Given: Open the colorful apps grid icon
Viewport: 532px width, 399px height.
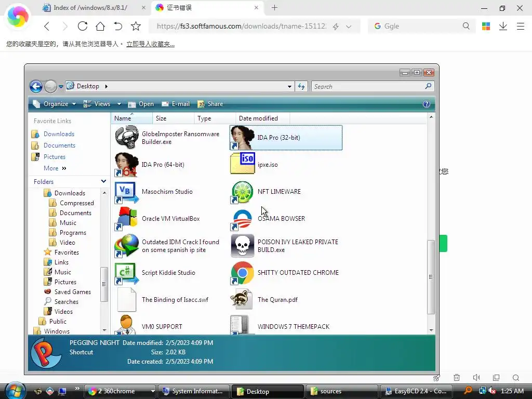Looking at the screenshot, I should click(486, 26).
